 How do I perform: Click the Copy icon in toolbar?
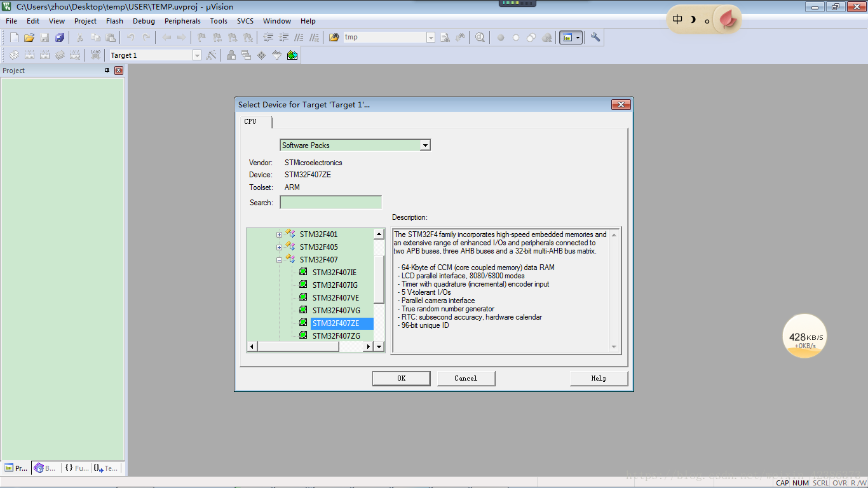pos(95,37)
